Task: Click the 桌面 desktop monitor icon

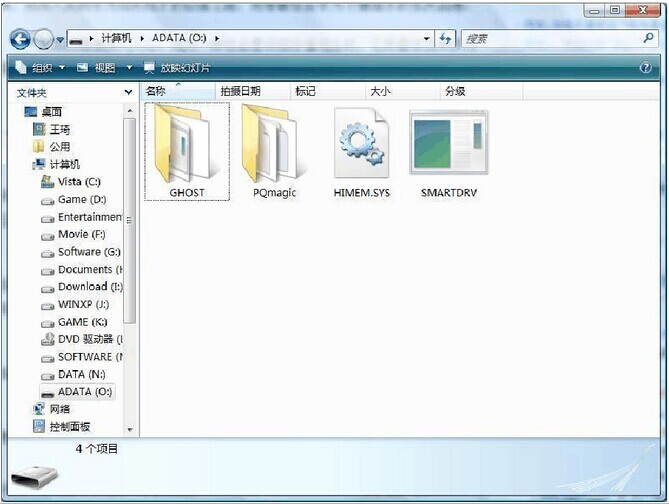Action: pyautogui.click(x=31, y=112)
